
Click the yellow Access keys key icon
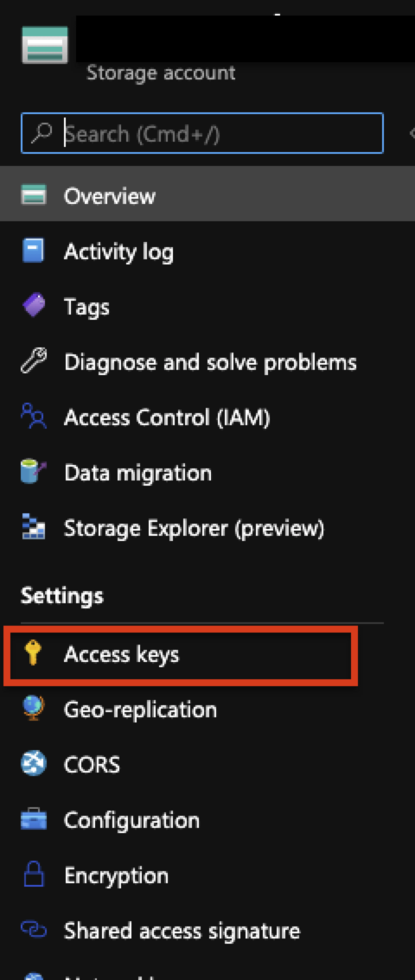(x=34, y=654)
